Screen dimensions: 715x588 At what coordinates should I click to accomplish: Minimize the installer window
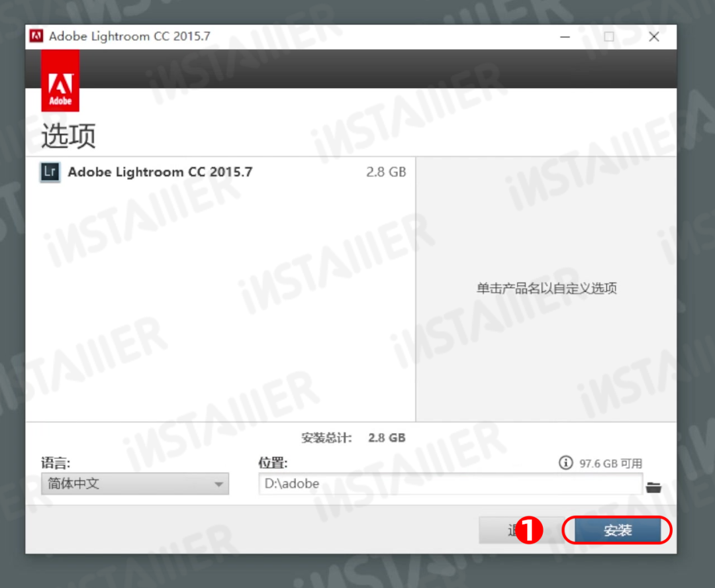click(565, 36)
